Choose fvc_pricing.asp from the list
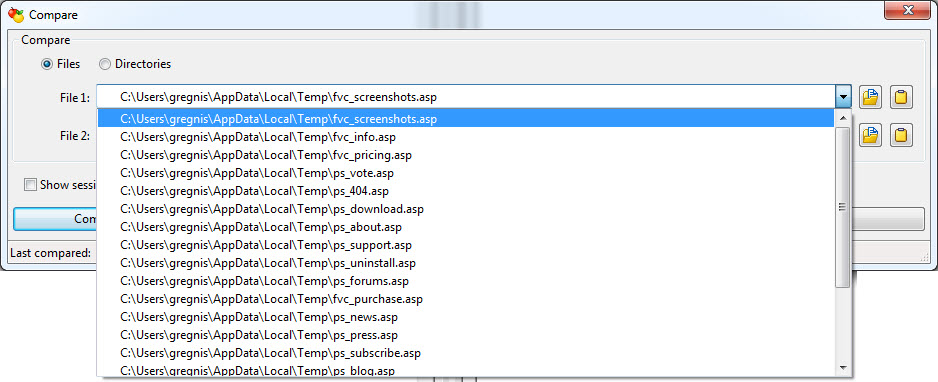938x382 pixels. pos(466,155)
